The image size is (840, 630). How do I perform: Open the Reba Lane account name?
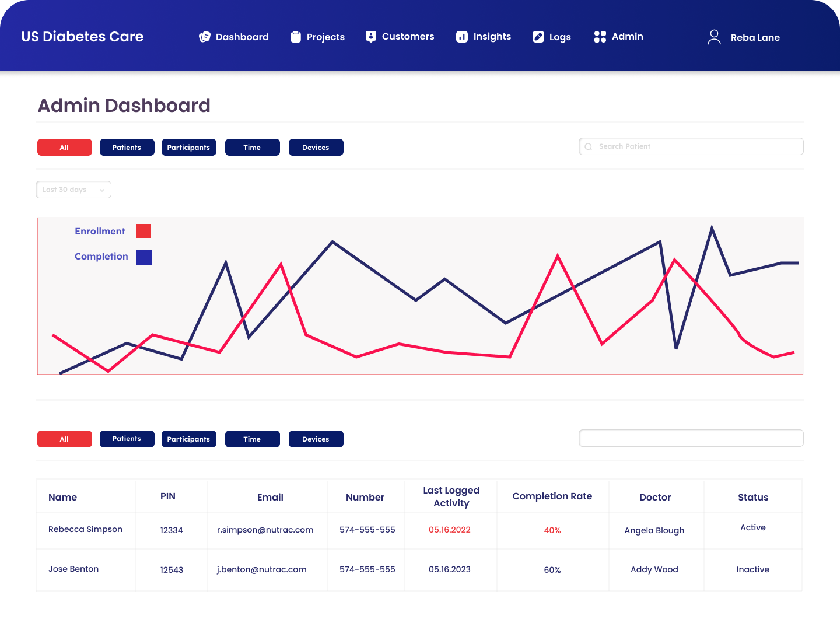click(x=755, y=37)
